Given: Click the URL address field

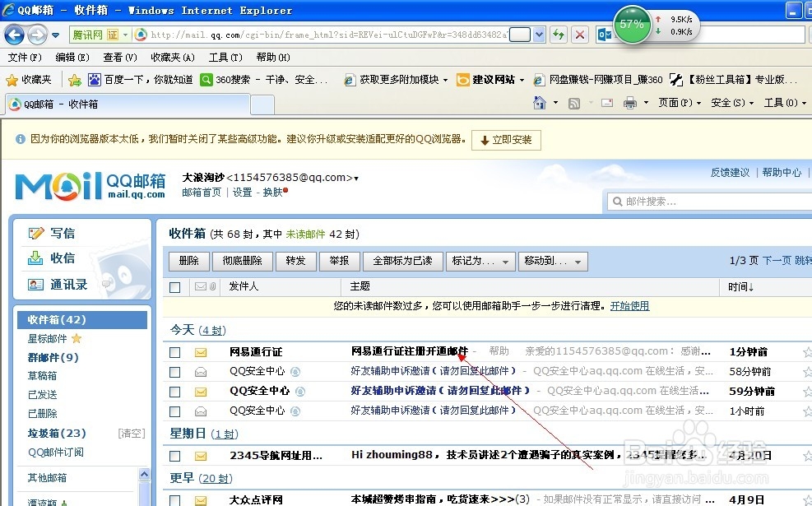Looking at the screenshot, I should 329,35.
